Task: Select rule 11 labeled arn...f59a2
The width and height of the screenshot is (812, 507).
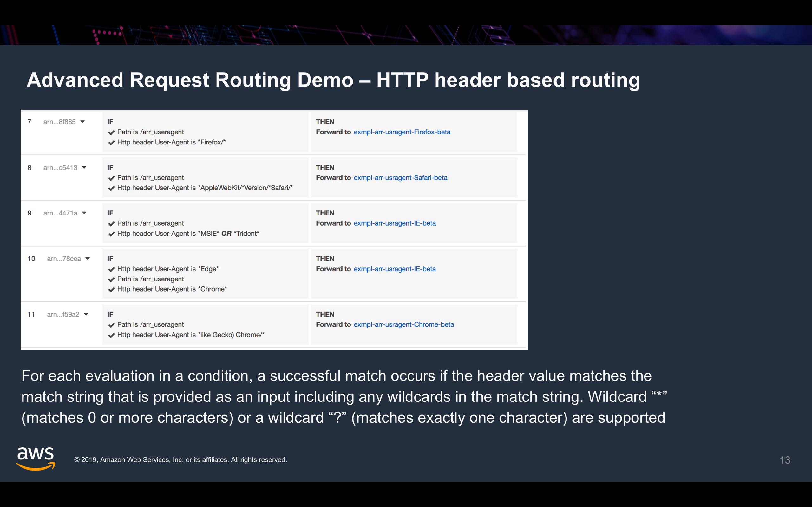Action: tap(63, 315)
